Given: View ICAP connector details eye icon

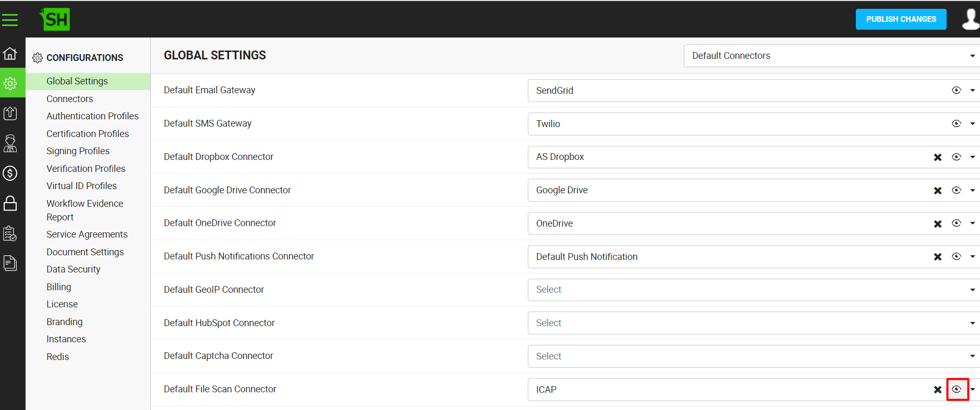Looking at the screenshot, I should point(957,389).
